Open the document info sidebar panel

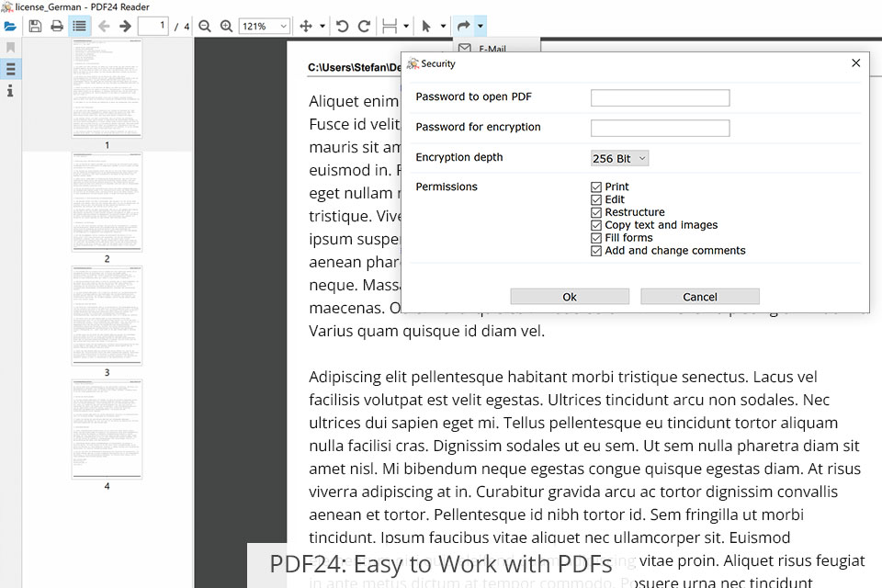tap(10, 91)
